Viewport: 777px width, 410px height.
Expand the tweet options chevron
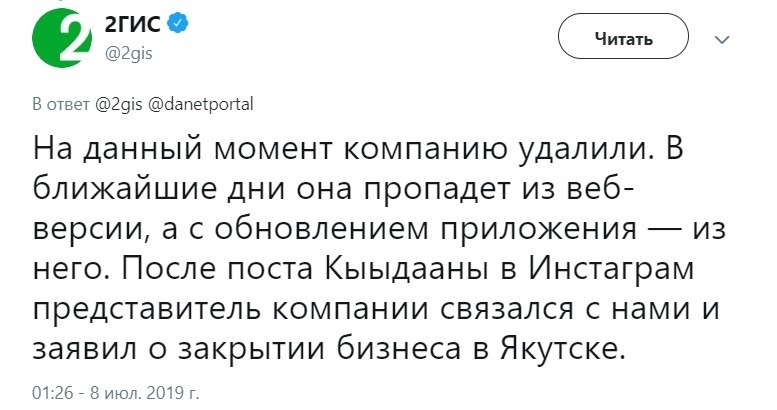pos(722,40)
